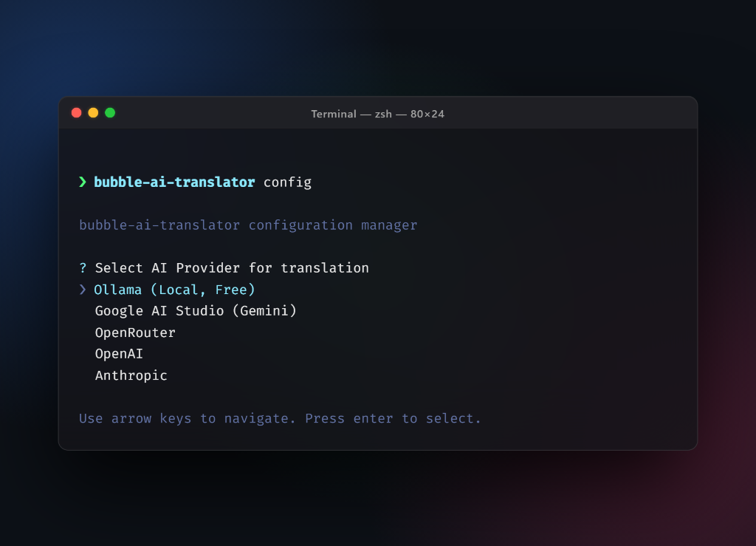Viewport: 756px width, 546px height.
Task: Choose Anthropic as the AI provider
Action: (x=131, y=376)
